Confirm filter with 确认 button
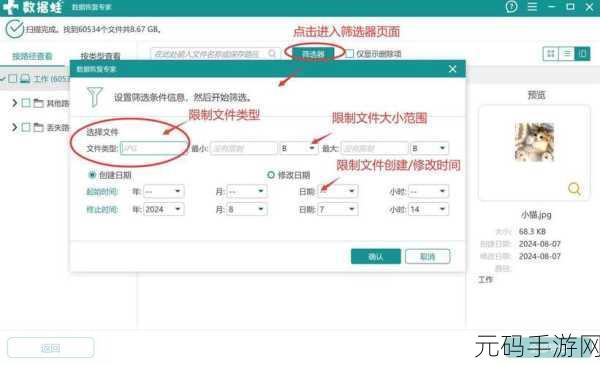600x365 pixels. [x=376, y=256]
